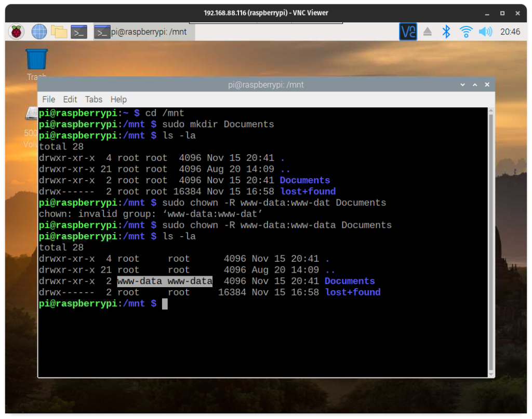Open the Edit menu in terminal
This screenshot has width=532, height=419.
point(70,99)
